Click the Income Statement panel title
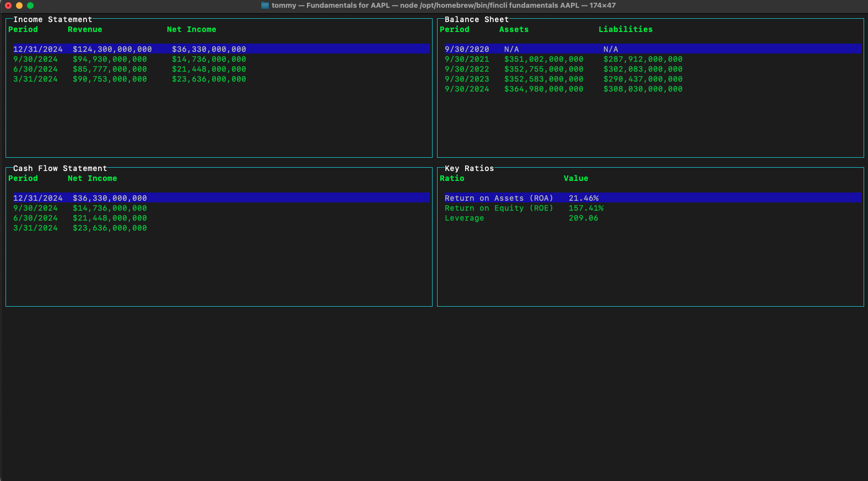This screenshot has width=868, height=481. tap(53, 19)
